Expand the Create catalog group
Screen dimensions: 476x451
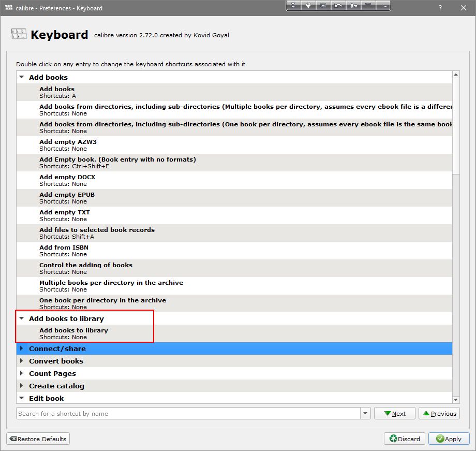(22, 386)
